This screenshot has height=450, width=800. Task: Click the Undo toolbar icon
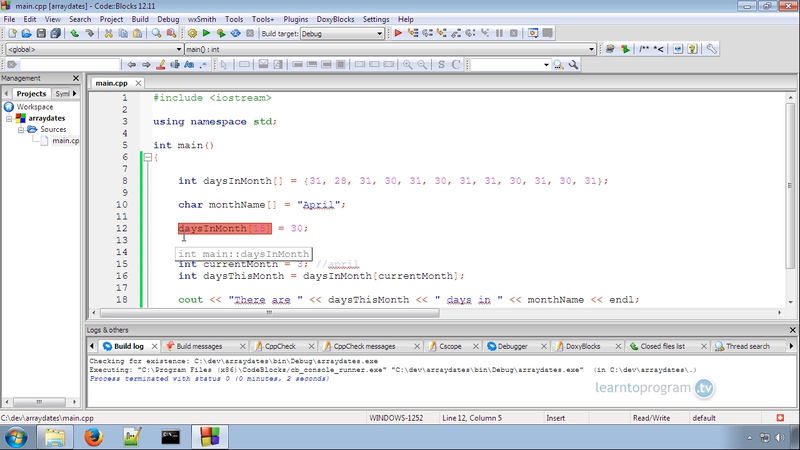pyautogui.click(x=74, y=33)
